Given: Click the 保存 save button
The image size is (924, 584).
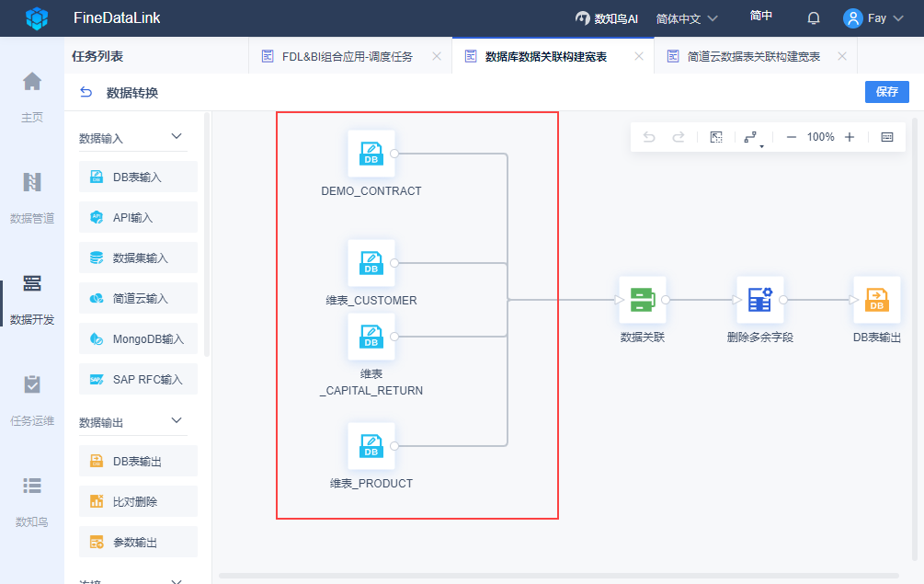Looking at the screenshot, I should pyautogui.click(x=887, y=92).
